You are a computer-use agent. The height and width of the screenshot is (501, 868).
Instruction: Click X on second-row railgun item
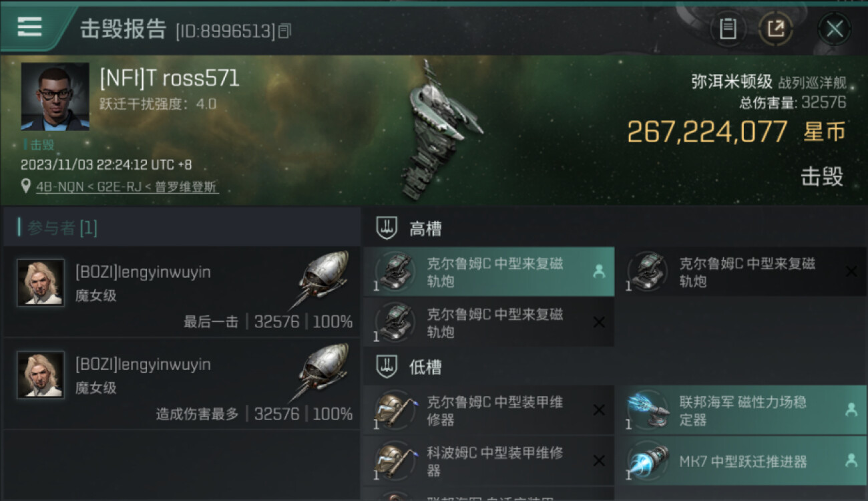point(599,322)
